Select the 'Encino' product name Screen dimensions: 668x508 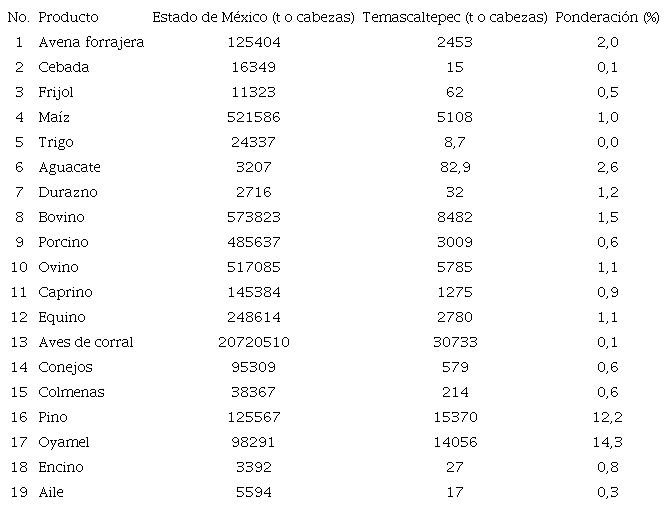pos(61,467)
